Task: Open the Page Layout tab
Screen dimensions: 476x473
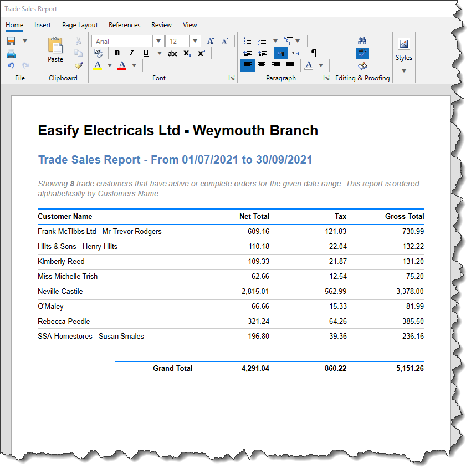Action: (x=80, y=25)
